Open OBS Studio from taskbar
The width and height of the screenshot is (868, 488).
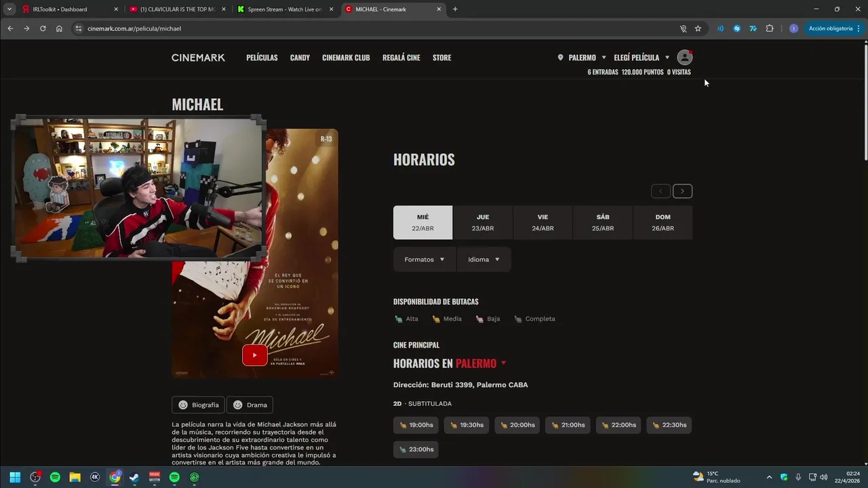35,477
